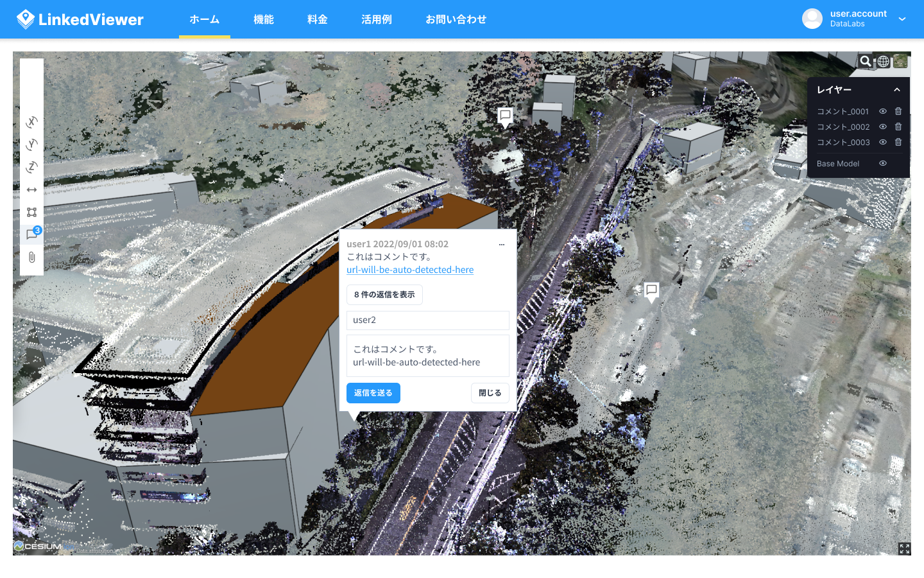Focus the user2 name input field
924x578 pixels.
coord(428,320)
